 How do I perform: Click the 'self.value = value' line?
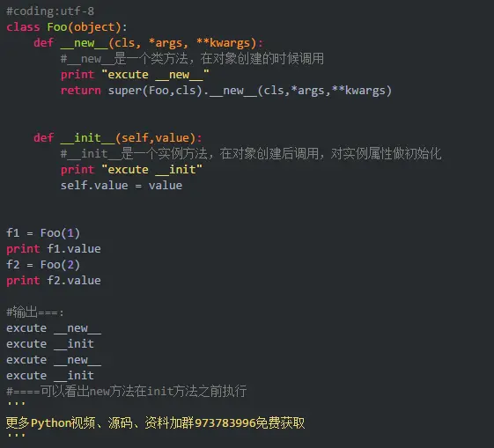coord(122,186)
